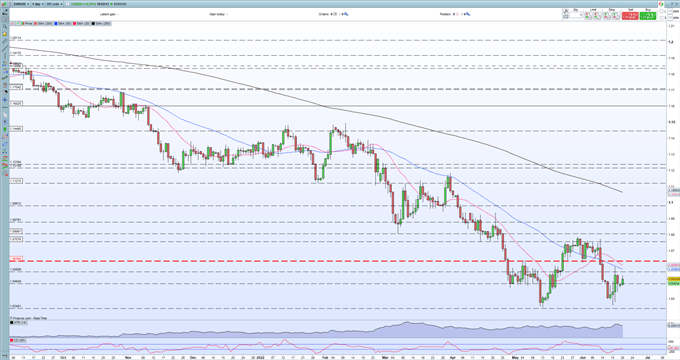Open the magnifier icon beside Orders
This screenshot has width=680, height=360.
[x=346, y=14]
